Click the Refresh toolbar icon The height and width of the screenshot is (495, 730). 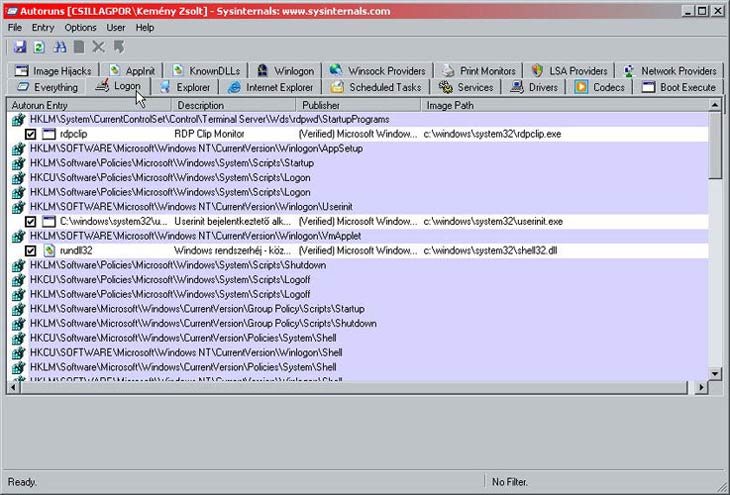[x=38, y=47]
